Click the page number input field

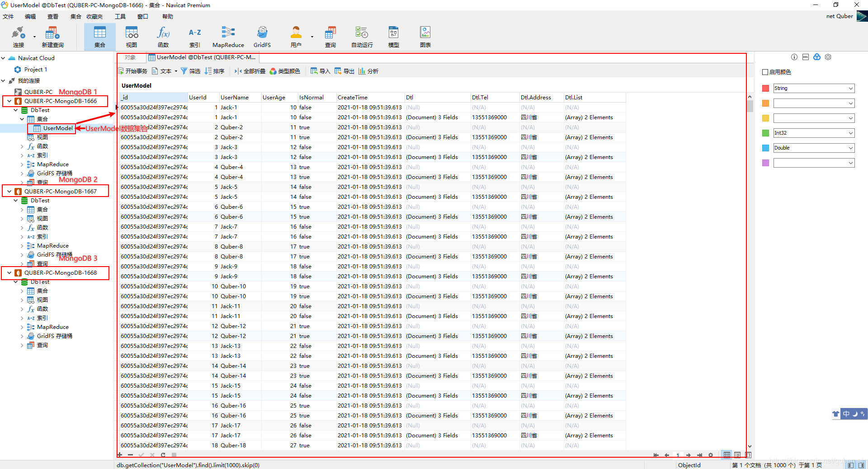click(678, 455)
